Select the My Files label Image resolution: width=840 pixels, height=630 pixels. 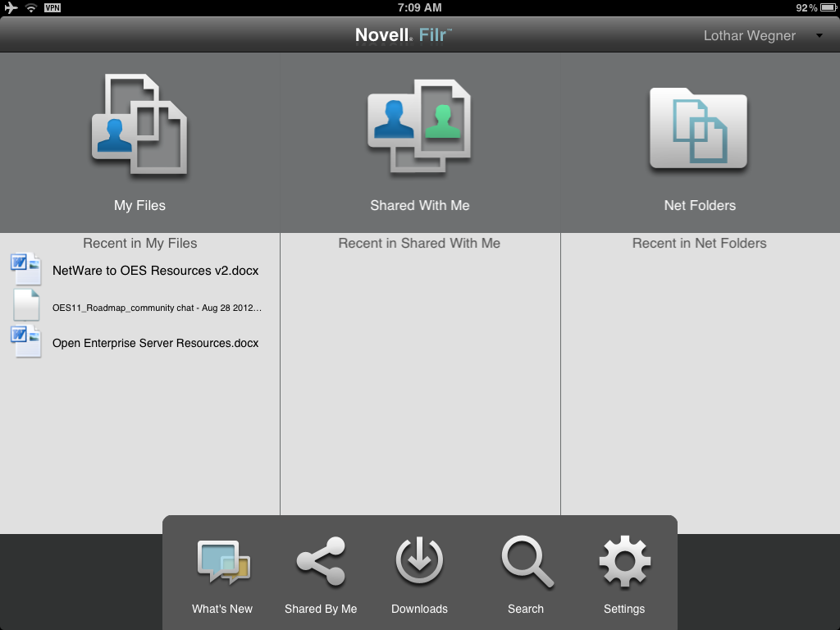139,206
